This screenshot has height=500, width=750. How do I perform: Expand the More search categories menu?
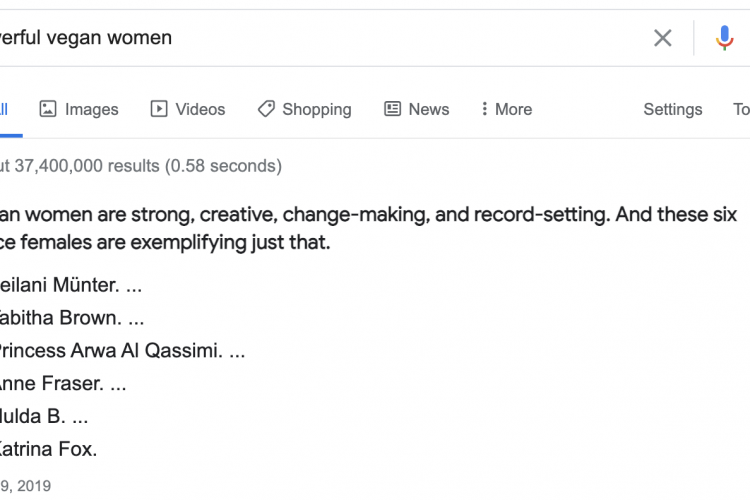(507, 109)
